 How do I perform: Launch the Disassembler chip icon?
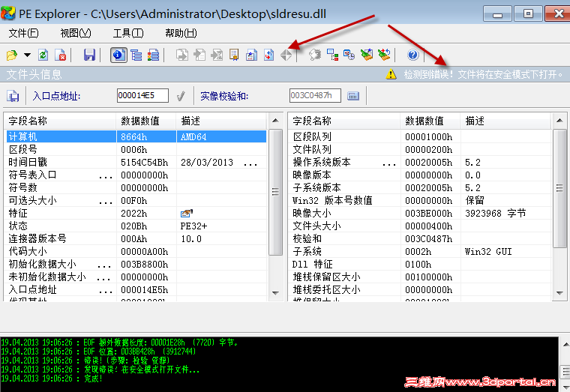[315, 55]
